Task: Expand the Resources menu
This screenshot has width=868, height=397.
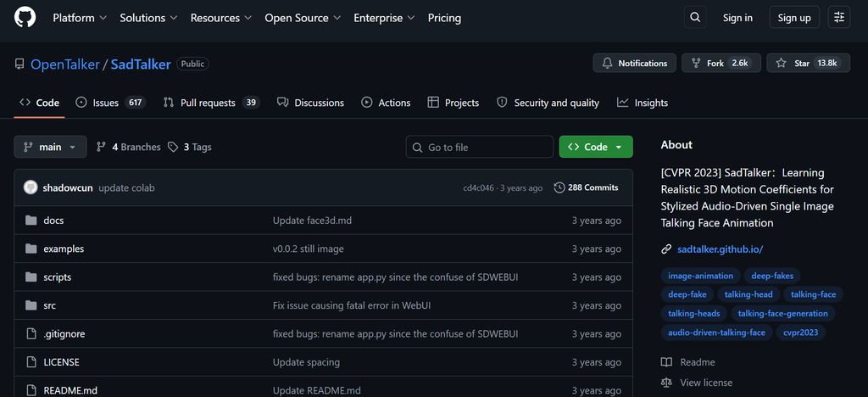Action: click(221, 18)
